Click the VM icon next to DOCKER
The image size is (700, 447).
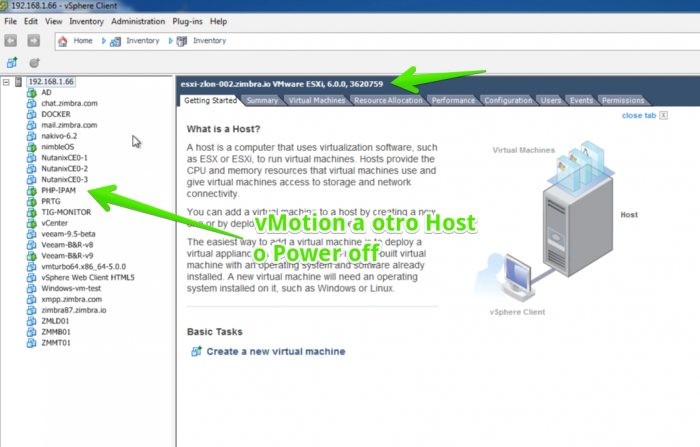[x=31, y=114]
